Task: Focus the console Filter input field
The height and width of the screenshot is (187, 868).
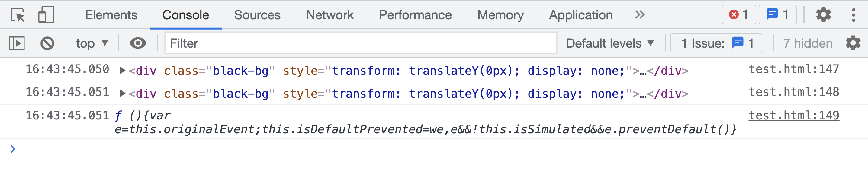Action: coord(361,43)
